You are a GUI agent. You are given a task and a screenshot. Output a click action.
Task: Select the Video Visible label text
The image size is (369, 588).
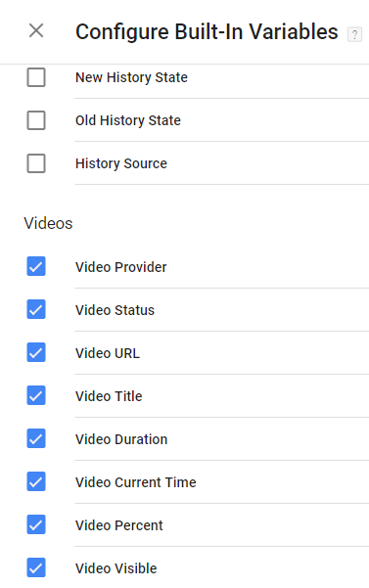pos(115,568)
